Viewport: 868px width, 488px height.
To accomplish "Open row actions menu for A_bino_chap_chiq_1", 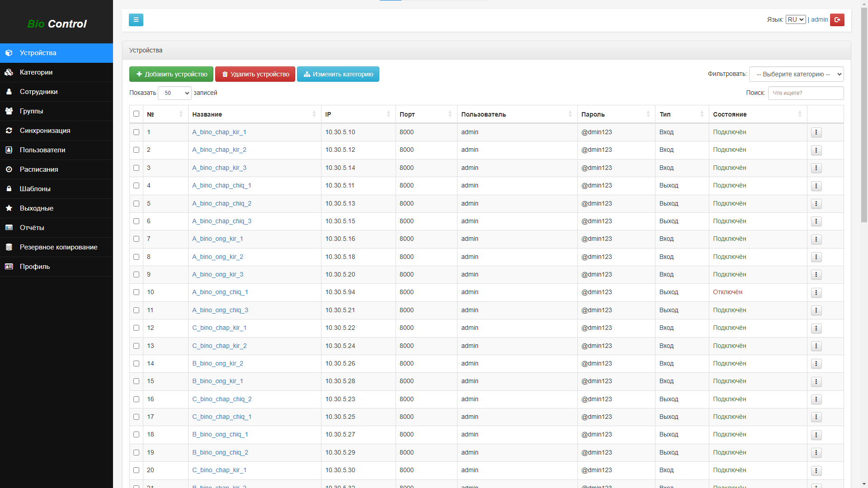I will tap(816, 186).
